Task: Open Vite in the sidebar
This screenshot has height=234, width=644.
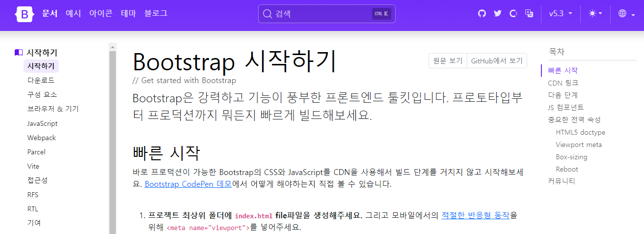Action: point(33,166)
